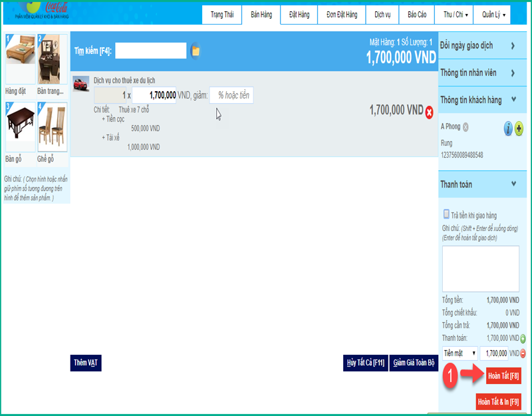This screenshot has height=416, width=532.
Task: Open customer info via blue i icon
Action: coord(508,129)
